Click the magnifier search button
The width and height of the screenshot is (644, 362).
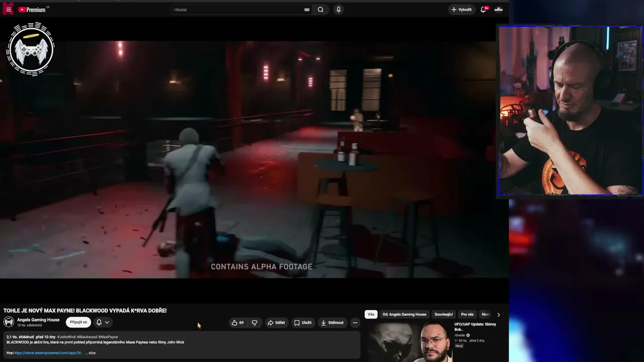[x=320, y=10]
